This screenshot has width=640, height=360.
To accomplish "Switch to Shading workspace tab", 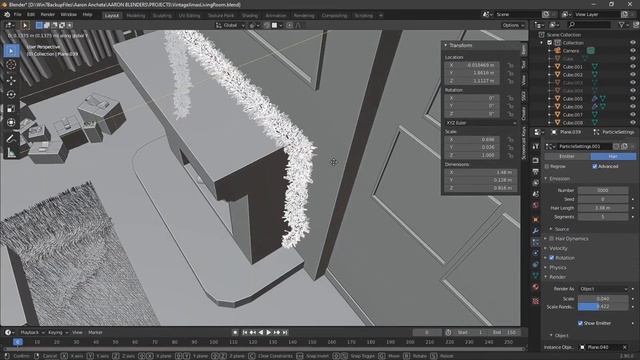I will [x=250, y=16].
